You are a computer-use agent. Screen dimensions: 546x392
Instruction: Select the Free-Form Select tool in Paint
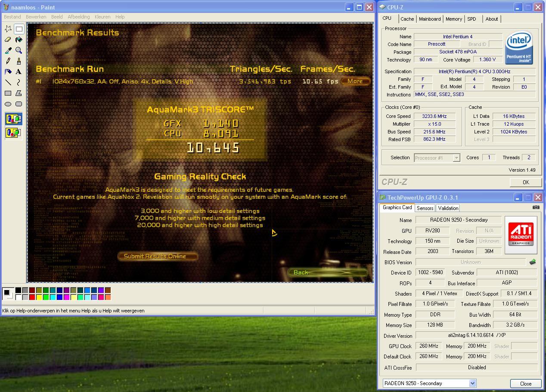[8, 29]
